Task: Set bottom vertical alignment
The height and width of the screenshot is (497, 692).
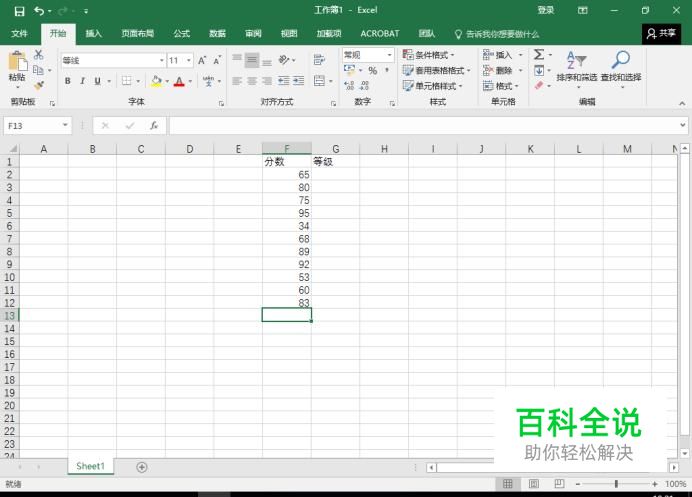Action: (267, 61)
